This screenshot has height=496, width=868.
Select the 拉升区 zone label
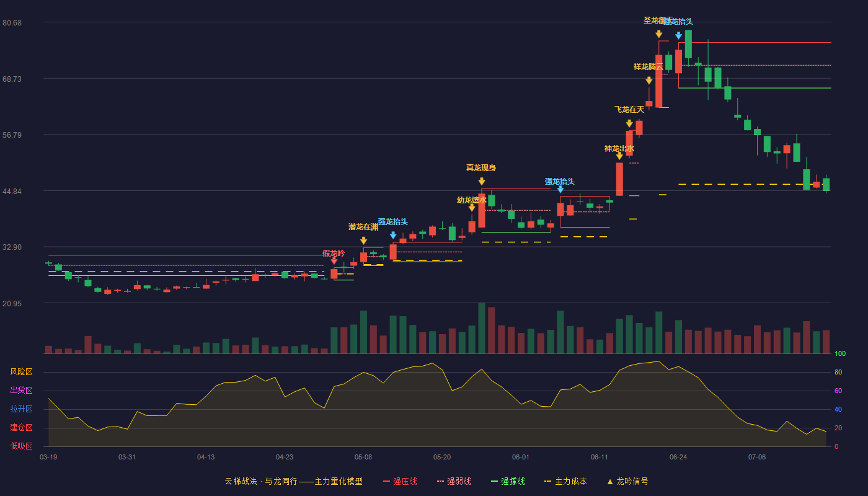pos(22,409)
